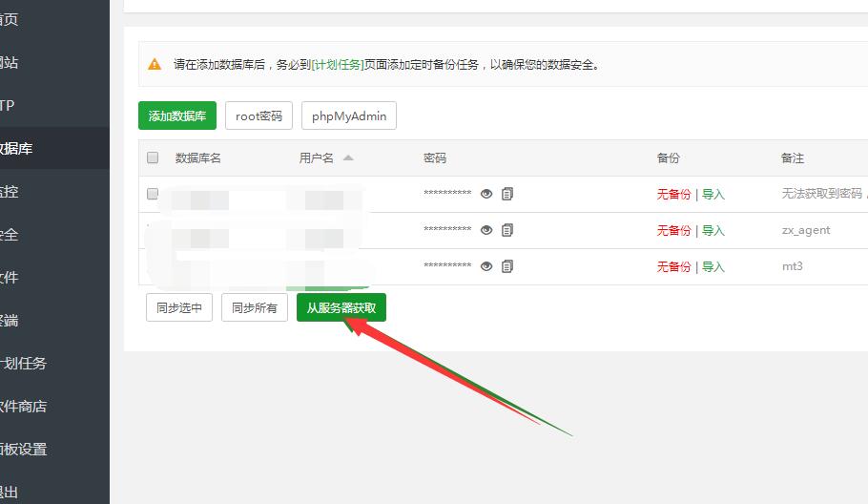
Task: Click the 从服务器获取 button
Action: [341, 307]
